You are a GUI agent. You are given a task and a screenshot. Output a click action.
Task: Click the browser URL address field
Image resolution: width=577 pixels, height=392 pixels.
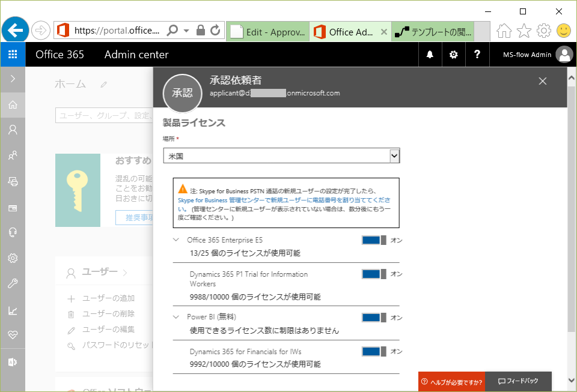pyautogui.click(x=117, y=30)
